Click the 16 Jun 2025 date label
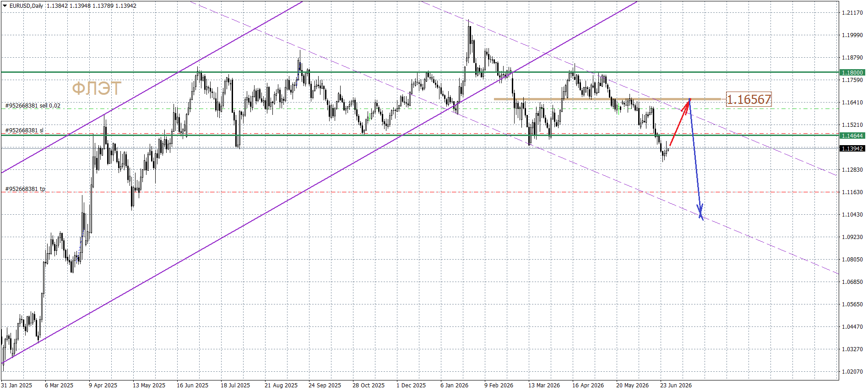Screen dimensions: 868x391 coord(192,386)
